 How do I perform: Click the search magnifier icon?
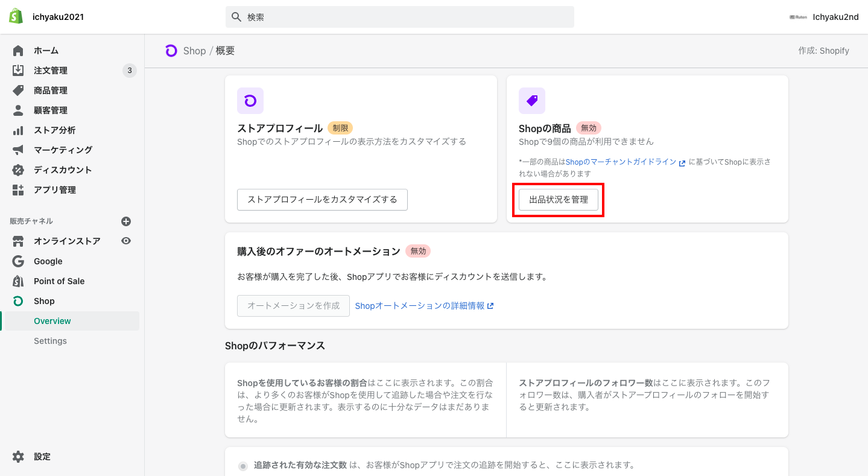tap(236, 17)
